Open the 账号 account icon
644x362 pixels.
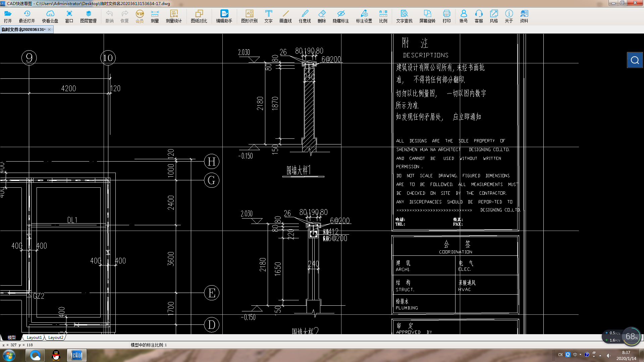464,16
